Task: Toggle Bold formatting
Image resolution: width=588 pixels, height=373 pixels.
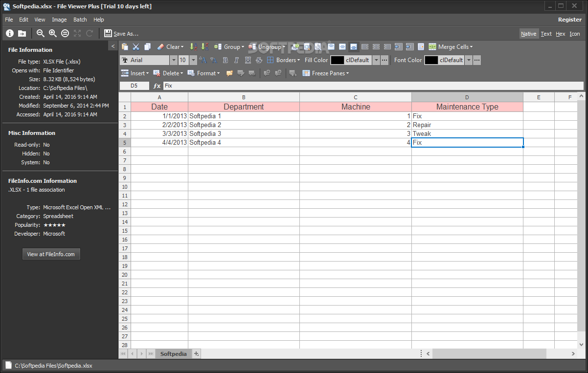Action: point(226,60)
